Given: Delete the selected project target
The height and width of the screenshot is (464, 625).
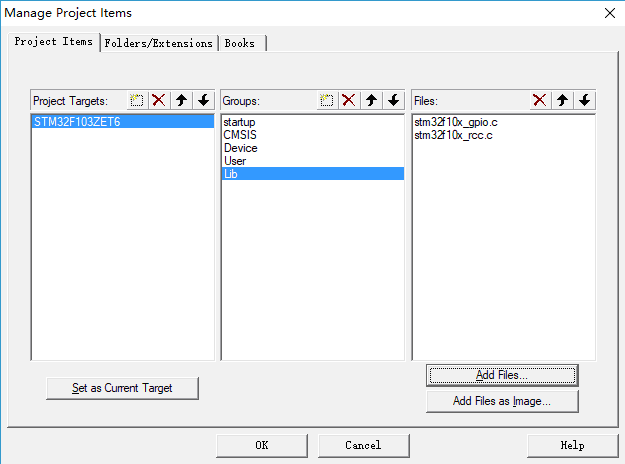Looking at the screenshot, I should tap(159, 100).
